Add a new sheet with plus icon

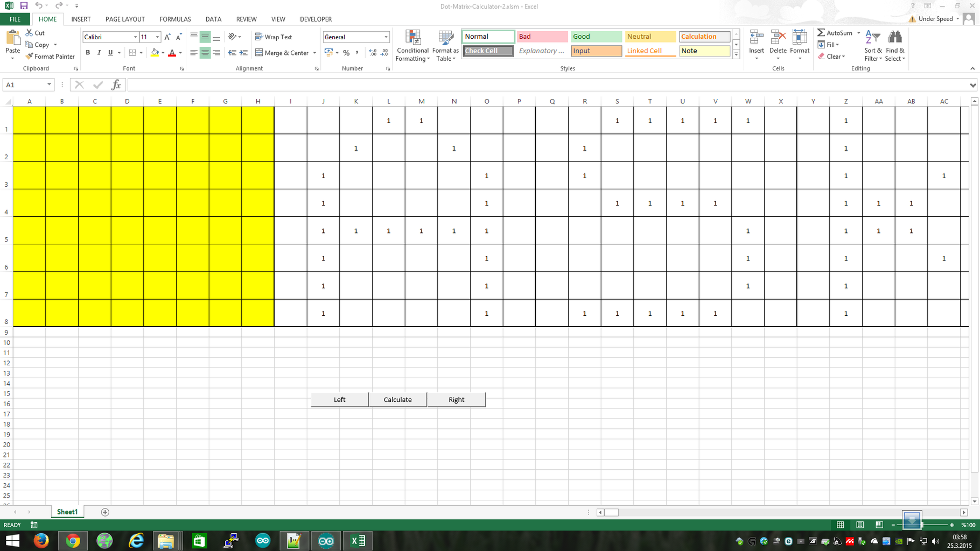coord(105,512)
